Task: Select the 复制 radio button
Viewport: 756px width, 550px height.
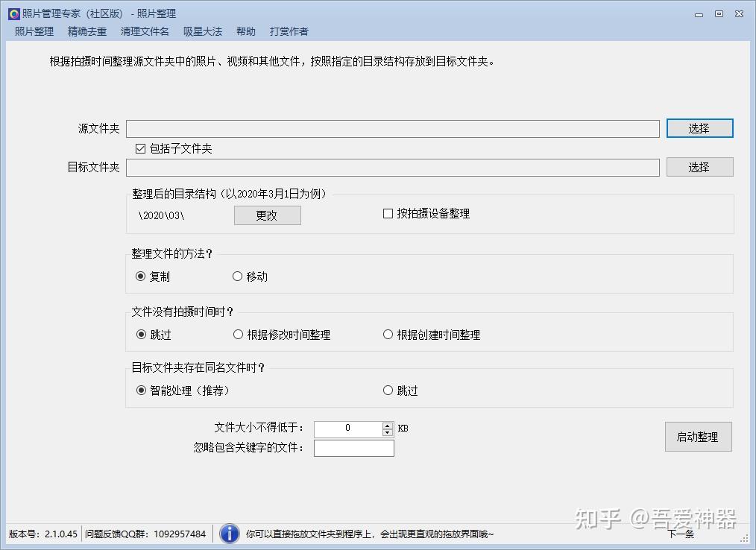Action: tap(140, 276)
